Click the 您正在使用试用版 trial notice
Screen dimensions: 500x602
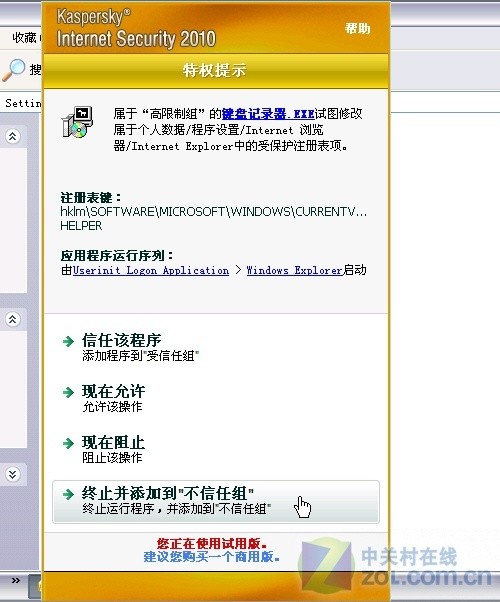click(x=212, y=543)
